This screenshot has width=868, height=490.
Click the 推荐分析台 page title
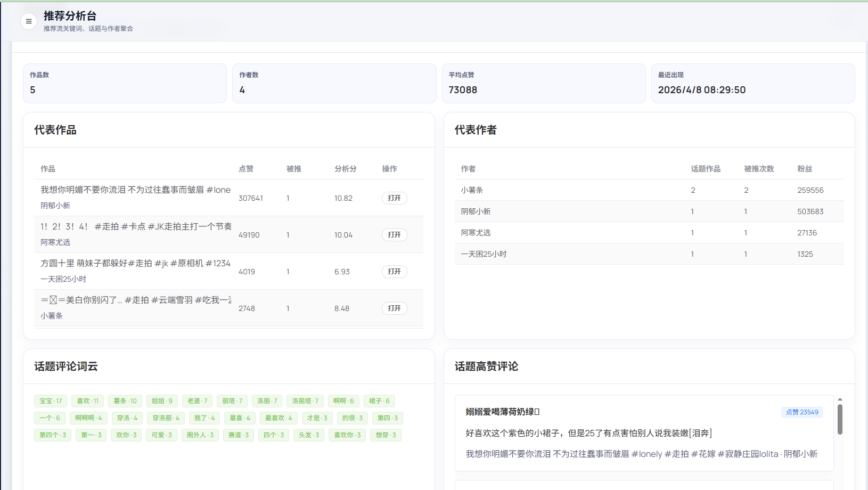(70, 16)
